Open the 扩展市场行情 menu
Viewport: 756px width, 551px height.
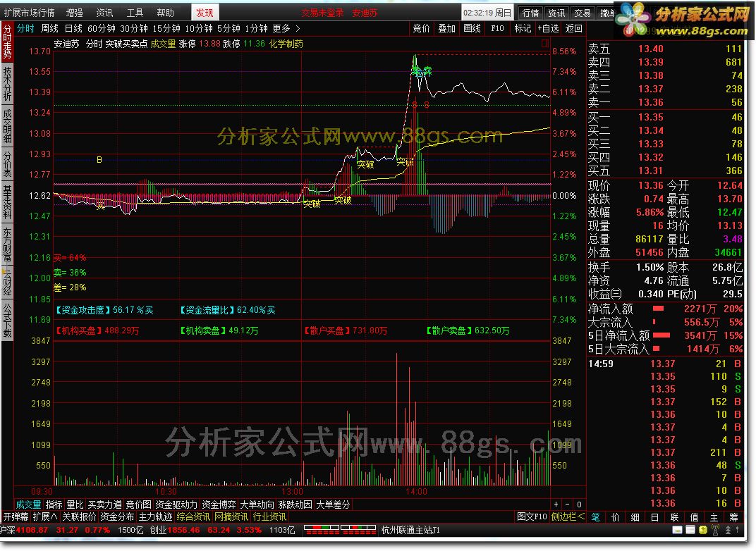30,13
